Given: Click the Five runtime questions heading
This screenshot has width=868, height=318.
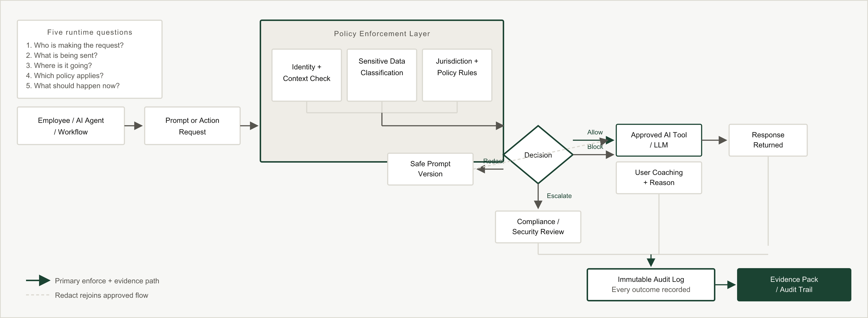Looking at the screenshot, I should coord(90,32).
